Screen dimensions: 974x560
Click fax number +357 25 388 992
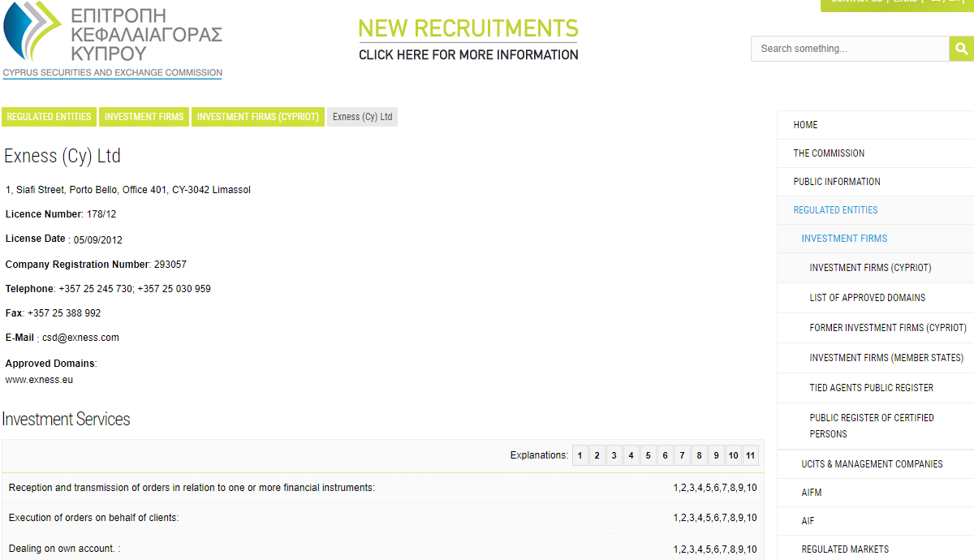64,313
